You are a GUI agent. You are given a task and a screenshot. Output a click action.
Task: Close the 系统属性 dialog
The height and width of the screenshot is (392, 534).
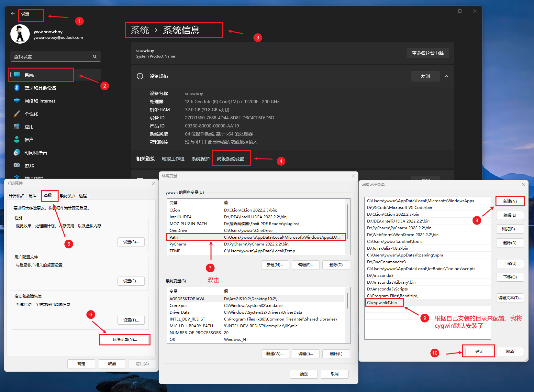pyautogui.click(x=154, y=183)
